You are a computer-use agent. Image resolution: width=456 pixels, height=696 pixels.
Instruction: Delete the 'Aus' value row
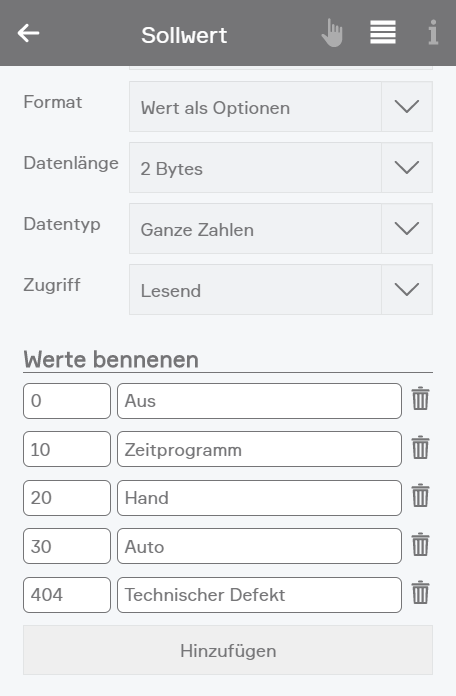pos(420,399)
